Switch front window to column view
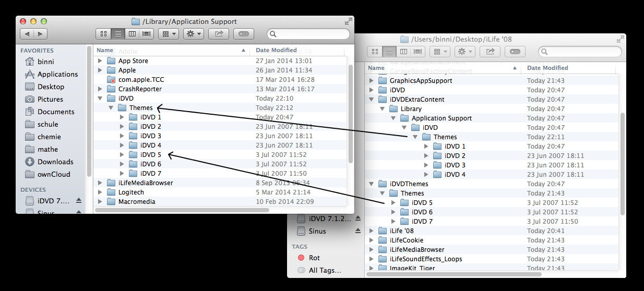The height and width of the screenshot is (291, 644). pyautogui.click(x=133, y=34)
